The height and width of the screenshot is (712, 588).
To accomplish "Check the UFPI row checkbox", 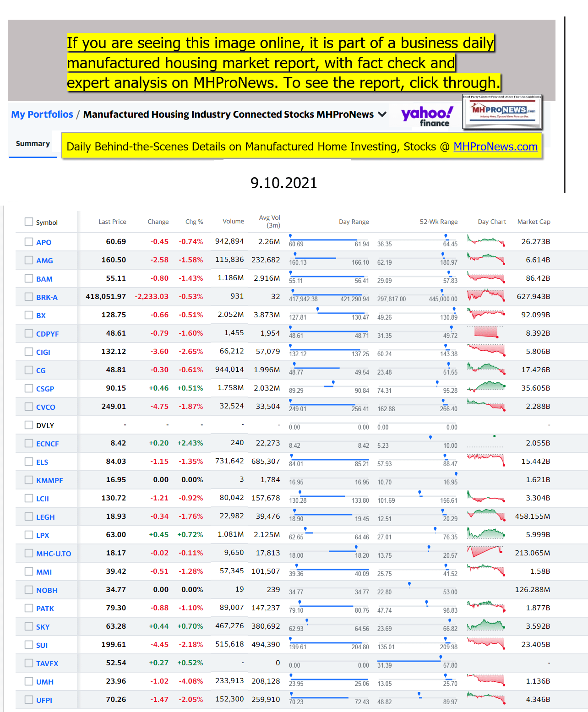I will (x=29, y=700).
